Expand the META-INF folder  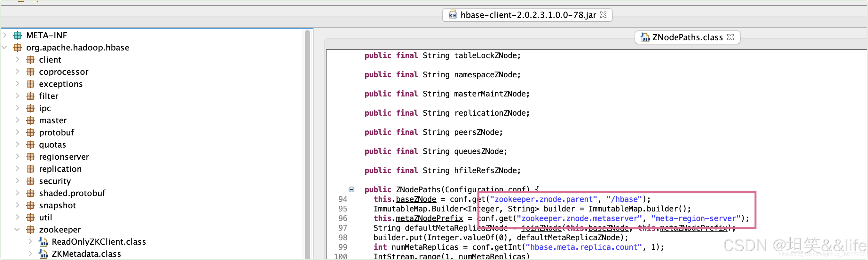pyautogui.click(x=5, y=35)
